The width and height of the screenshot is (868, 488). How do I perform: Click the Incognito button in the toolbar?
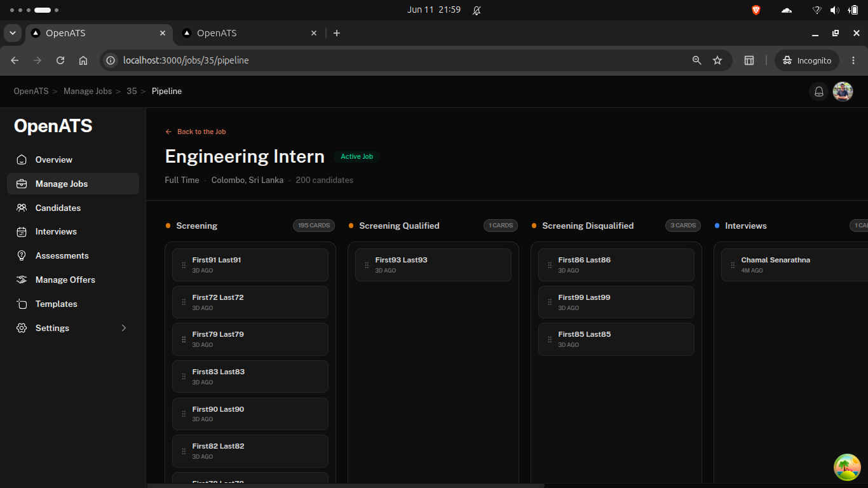(807, 60)
